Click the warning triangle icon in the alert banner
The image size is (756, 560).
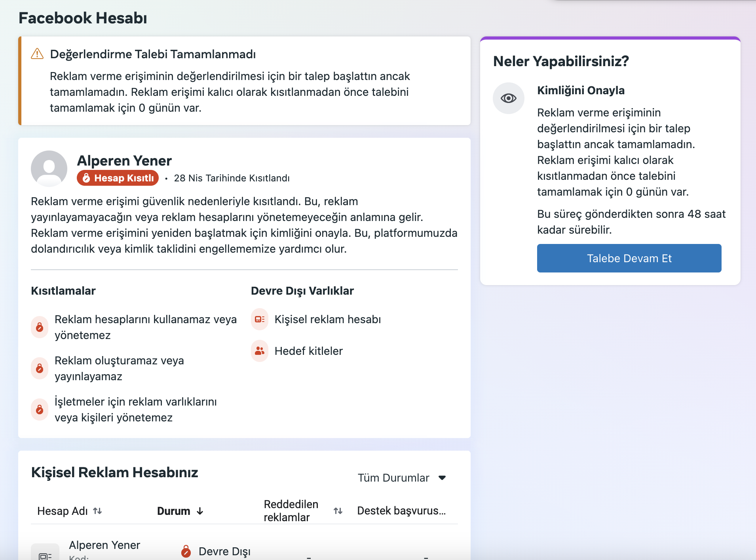(x=37, y=54)
